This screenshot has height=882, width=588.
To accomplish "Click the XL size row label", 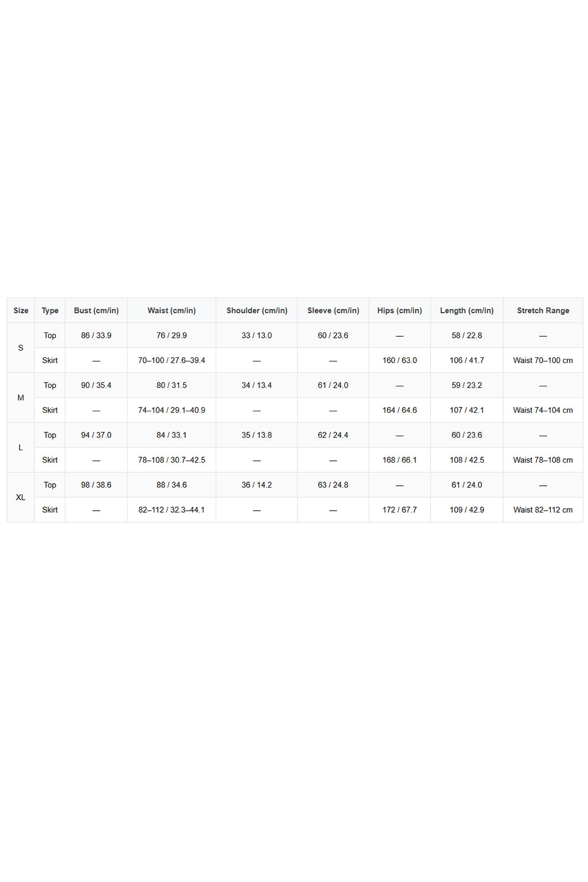I will coord(21,497).
